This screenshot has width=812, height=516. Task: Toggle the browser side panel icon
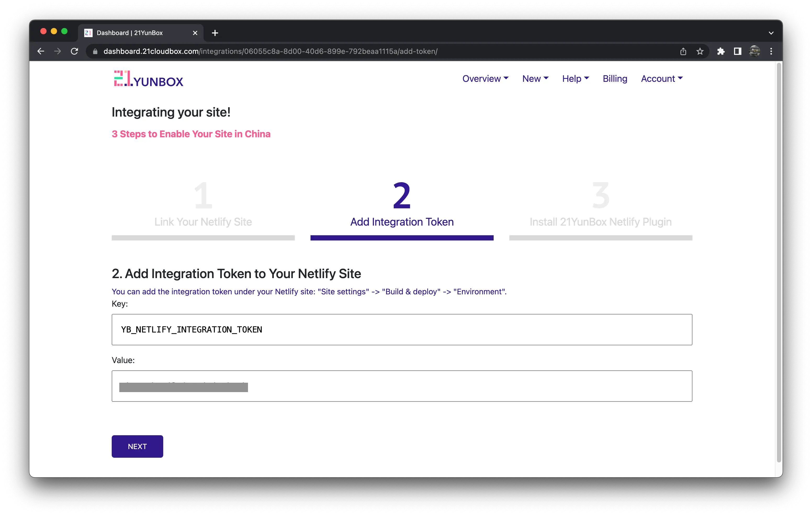[x=737, y=51]
